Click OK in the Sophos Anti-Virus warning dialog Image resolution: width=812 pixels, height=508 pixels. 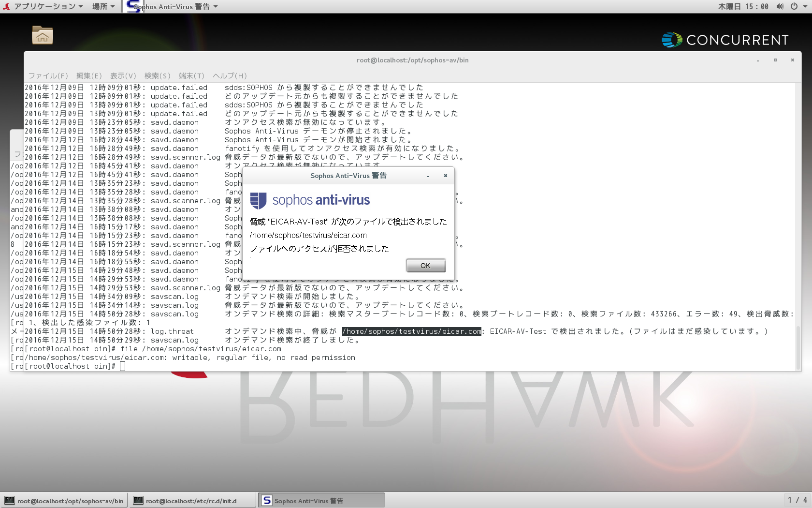tap(425, 266)
